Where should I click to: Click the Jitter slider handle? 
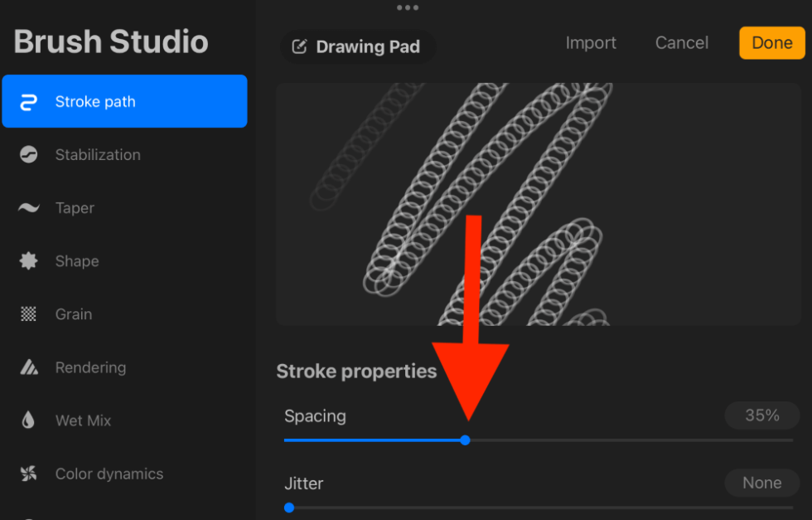click(288, 508)
